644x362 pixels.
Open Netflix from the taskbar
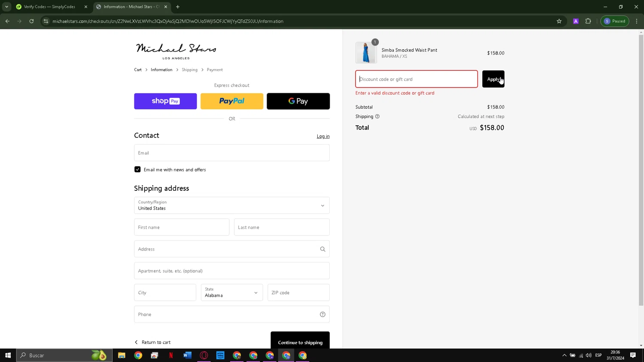[171, 355]
